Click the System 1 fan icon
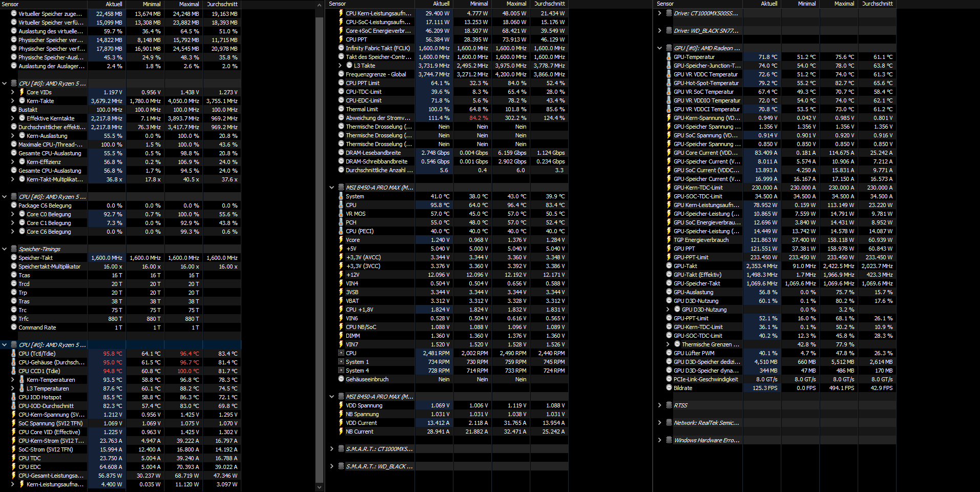The width and height of the screenshot is (980, 492). 341,362
